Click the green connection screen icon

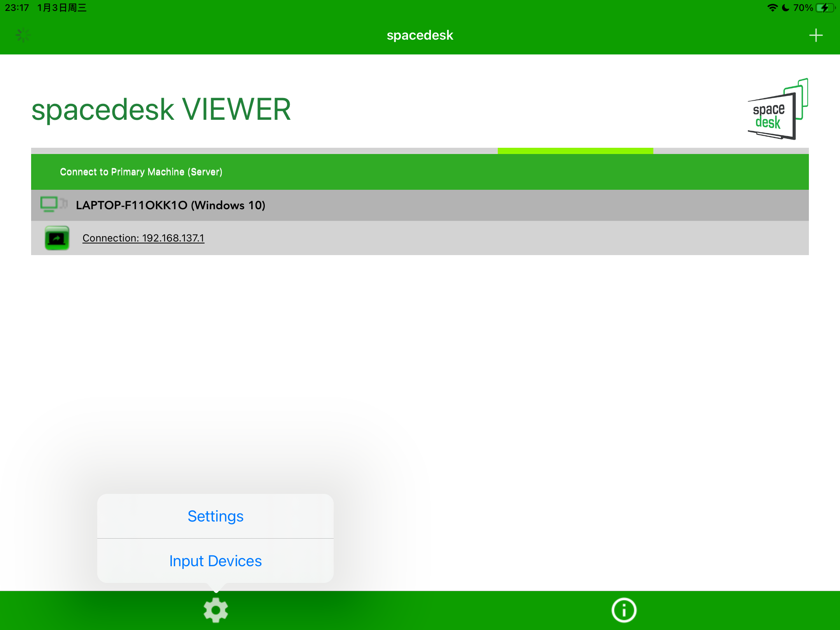(57, 238)
